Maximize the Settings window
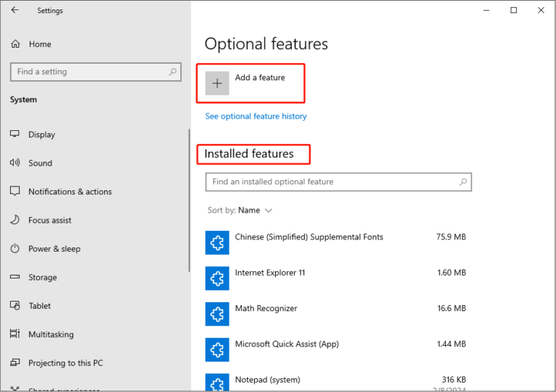 click(x=513, y=10)
